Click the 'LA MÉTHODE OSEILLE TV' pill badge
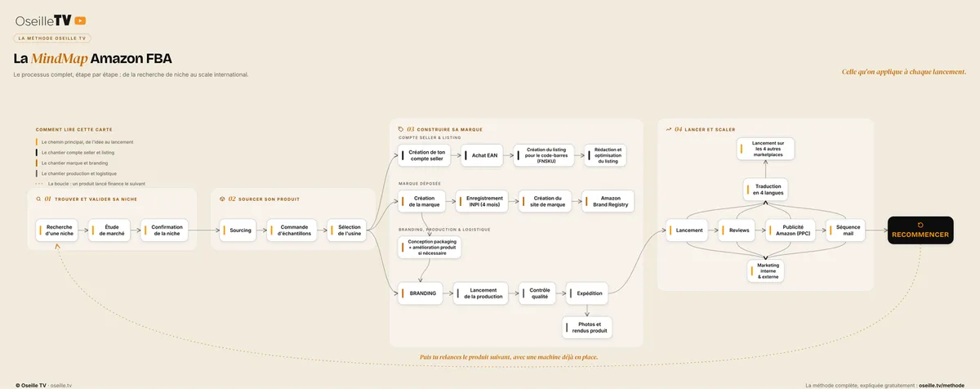The height and width of the screenshot is (389, 980). 52,38
